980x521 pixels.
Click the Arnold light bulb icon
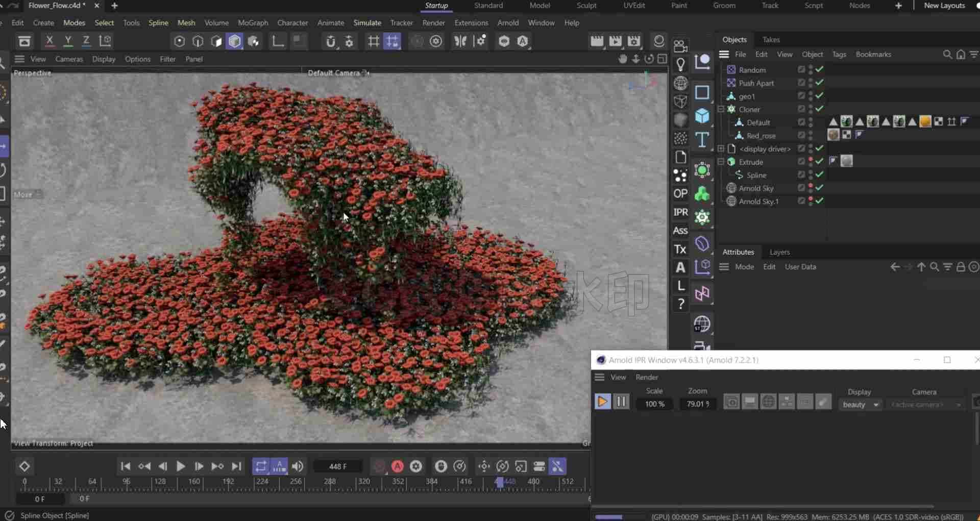tap(680, 64)
